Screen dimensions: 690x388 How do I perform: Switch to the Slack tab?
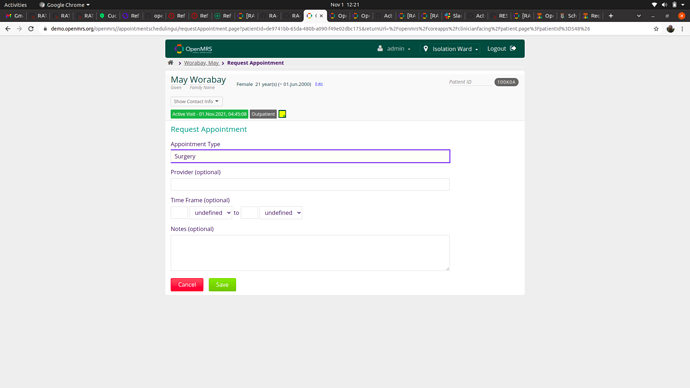pos(453,16)
